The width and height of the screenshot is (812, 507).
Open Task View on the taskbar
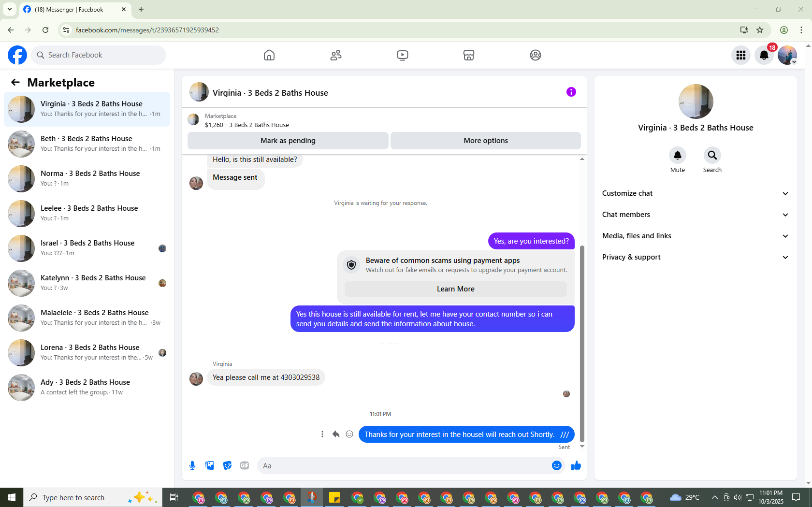pos(174,497)
